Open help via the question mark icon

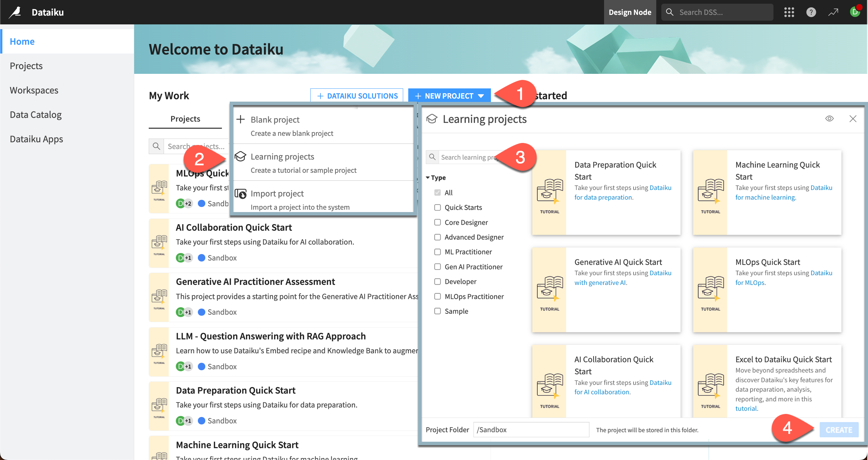tap(811, 12)
